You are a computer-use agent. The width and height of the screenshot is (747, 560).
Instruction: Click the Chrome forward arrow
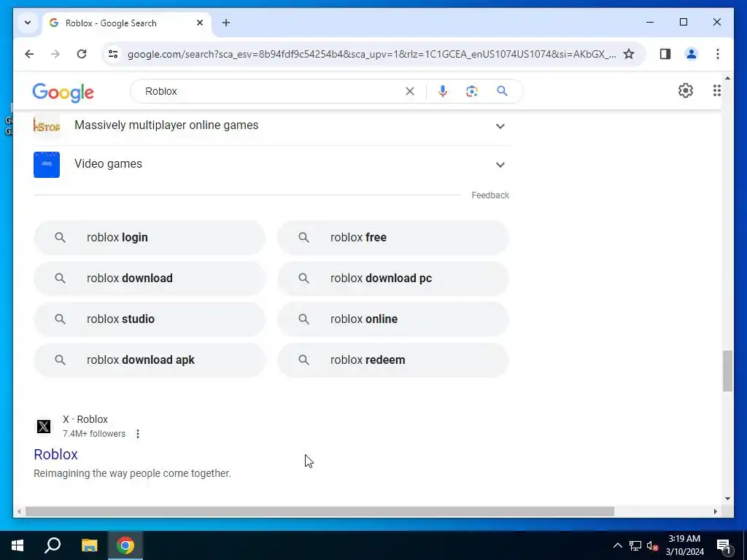[x=55, y=54]
